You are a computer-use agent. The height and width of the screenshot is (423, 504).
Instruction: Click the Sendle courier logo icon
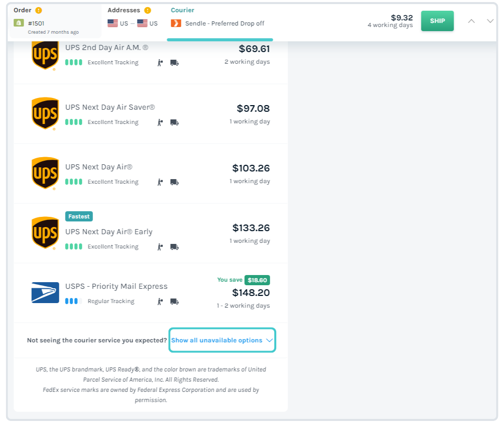click(x=176, y=23)
